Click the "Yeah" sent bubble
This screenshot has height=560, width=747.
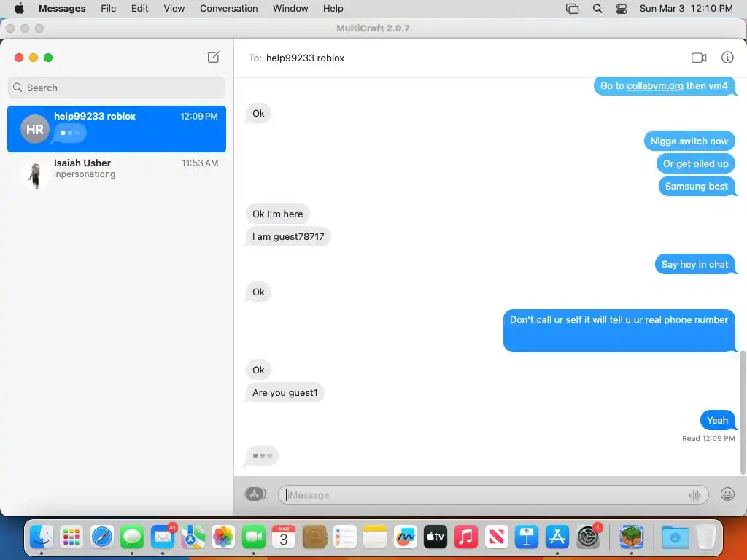(718, 420)
